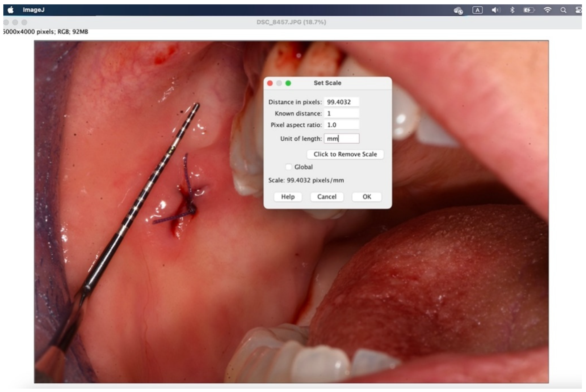Open the keyboard input source icon
The width and height of the screenshot is (586, 392).
[477, 10]
